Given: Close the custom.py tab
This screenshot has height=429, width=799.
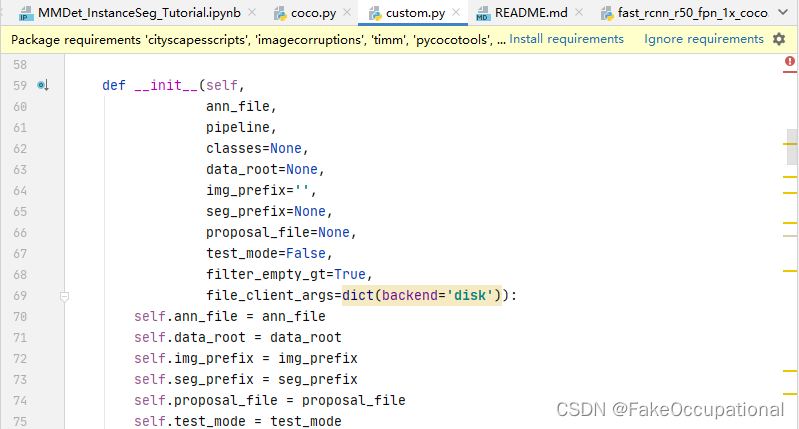Looking at the screenshot, I should pos(456,12).
